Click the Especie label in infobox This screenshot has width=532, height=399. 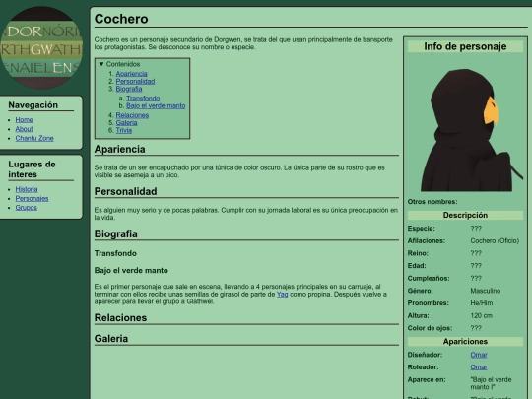click(x=421, y=229)
